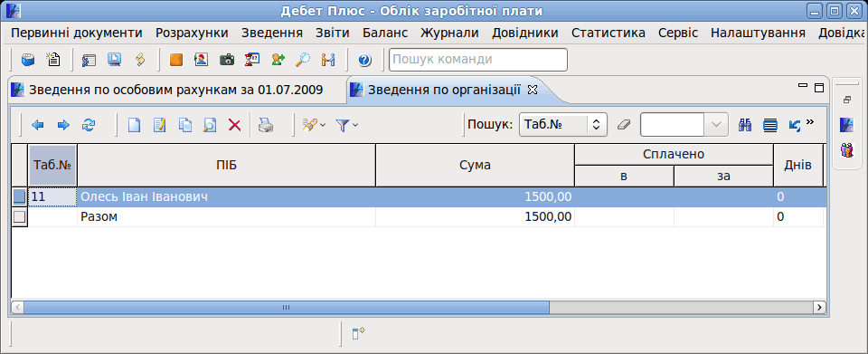
Task: Click the magnifying glass search icon
Action: pos(303,60)
